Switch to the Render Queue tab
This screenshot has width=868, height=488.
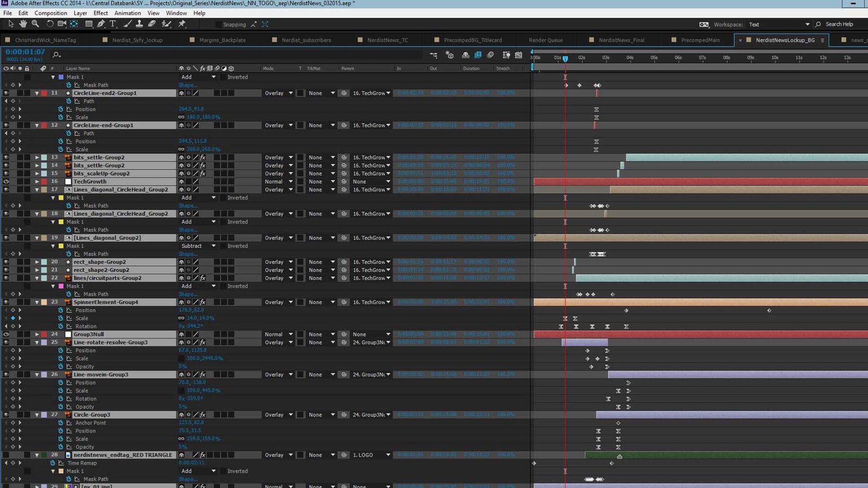point(545,40)
